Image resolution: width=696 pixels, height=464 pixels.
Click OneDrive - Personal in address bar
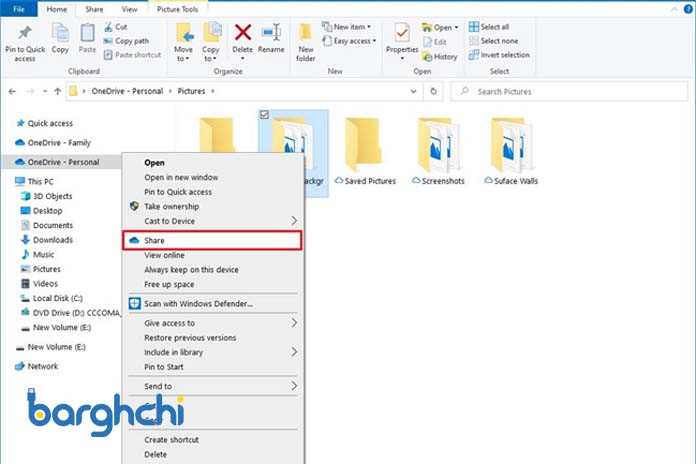click(127, 91)
